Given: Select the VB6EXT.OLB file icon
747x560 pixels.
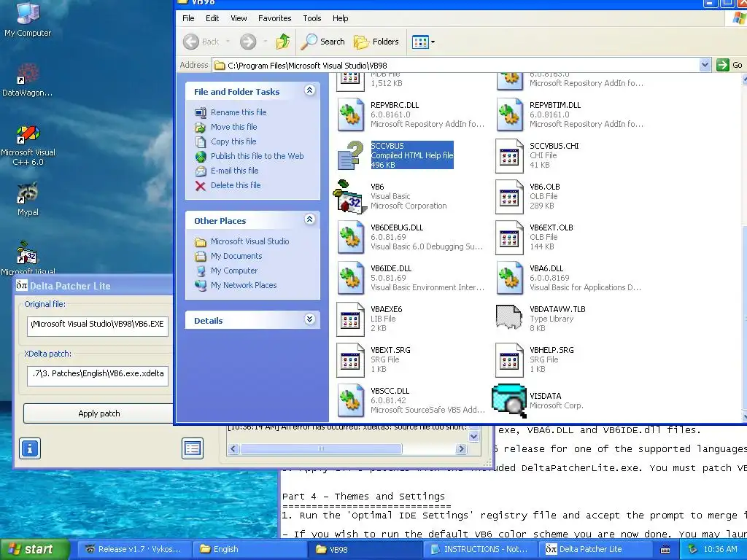Looking at the screenshot, I should tap(510, 237).
